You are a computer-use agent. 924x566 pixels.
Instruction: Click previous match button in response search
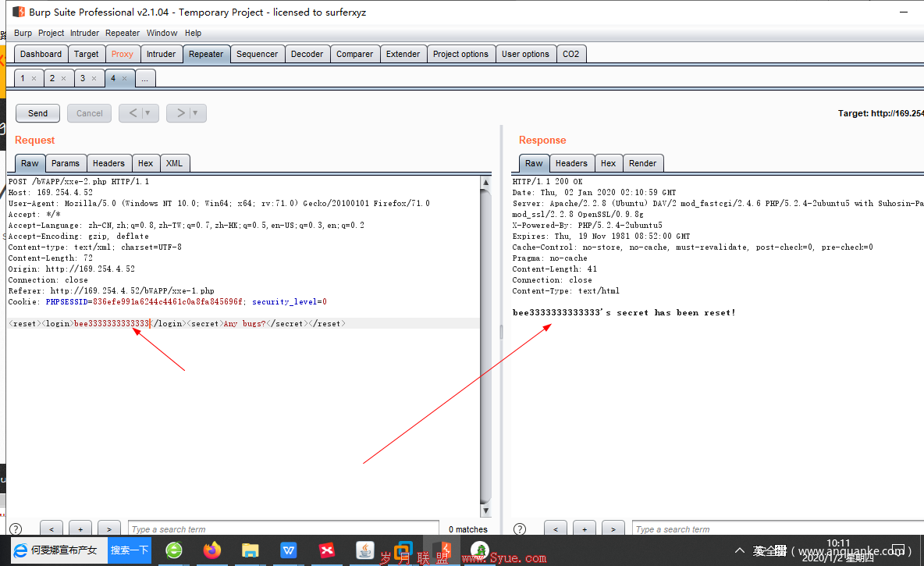[x=555, y=529]
